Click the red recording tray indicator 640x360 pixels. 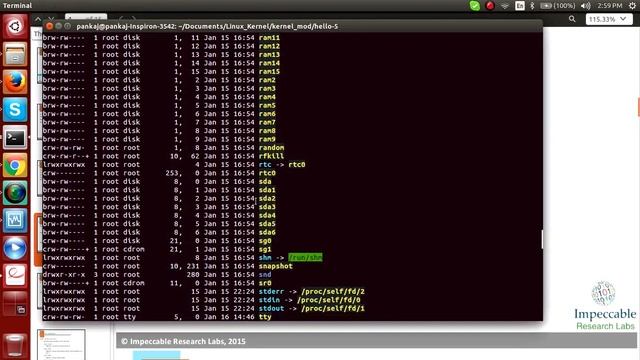(x=490, y=6)
